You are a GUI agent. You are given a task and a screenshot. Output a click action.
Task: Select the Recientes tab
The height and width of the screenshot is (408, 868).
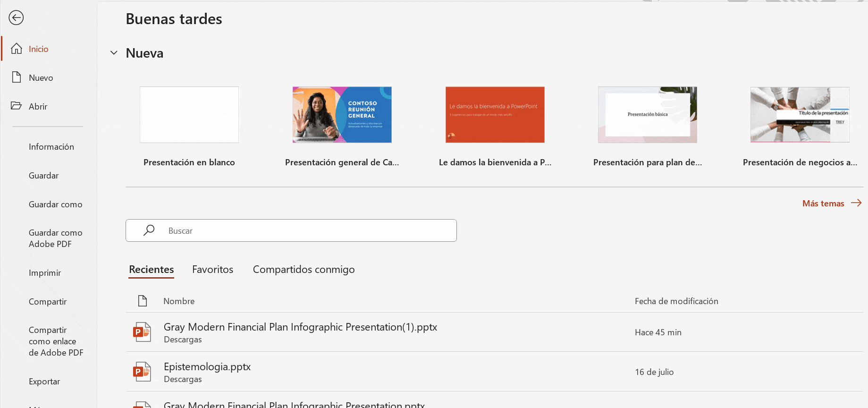pos(151,269)
